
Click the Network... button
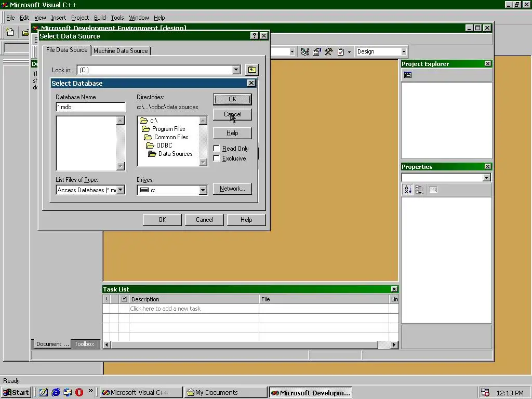click(x=232, y=189)
